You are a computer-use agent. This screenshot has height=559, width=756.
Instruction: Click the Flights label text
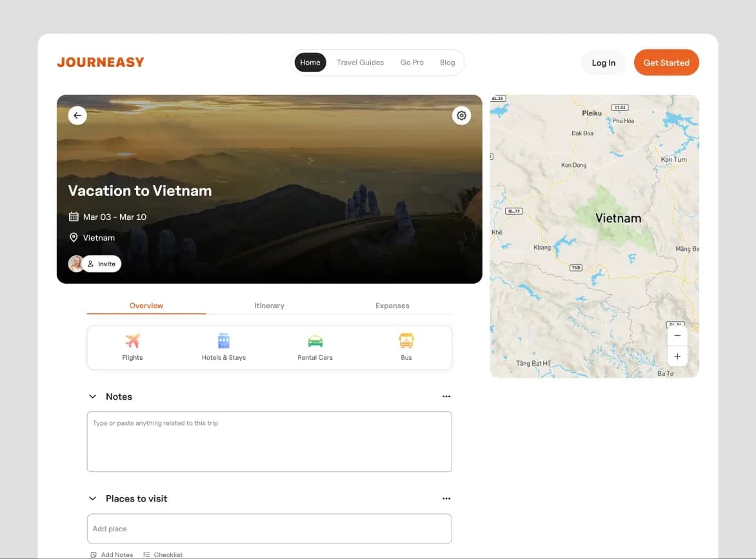[x=133, y=358]
